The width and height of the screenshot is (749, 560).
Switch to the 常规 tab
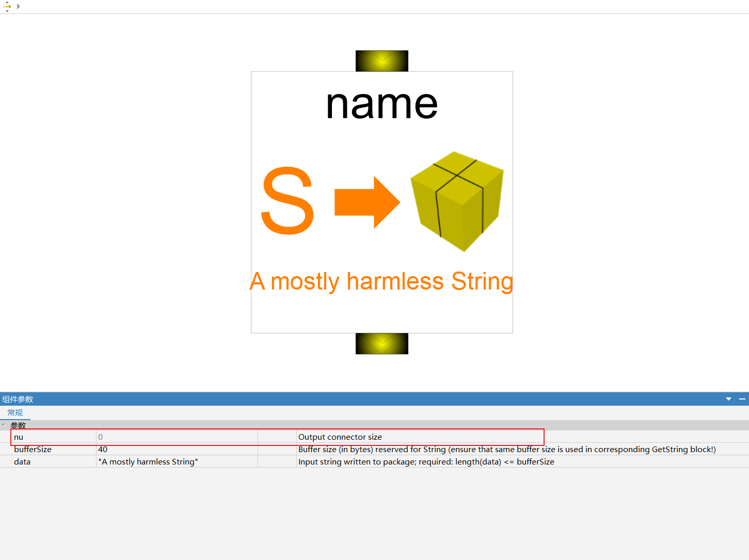pyautogui.click(x=15, y=412)
